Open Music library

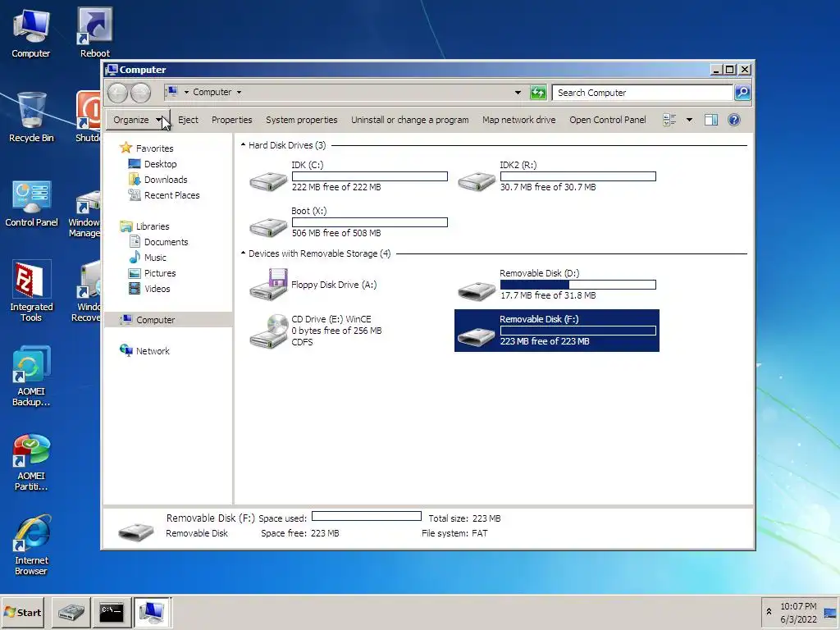coord(155,258)
